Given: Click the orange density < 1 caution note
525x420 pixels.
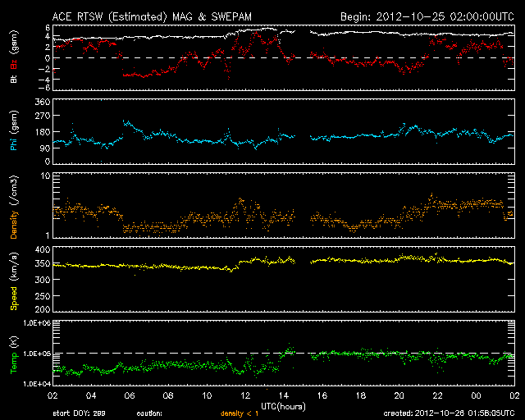Looking at the screenshot, I should coord(240,413).
